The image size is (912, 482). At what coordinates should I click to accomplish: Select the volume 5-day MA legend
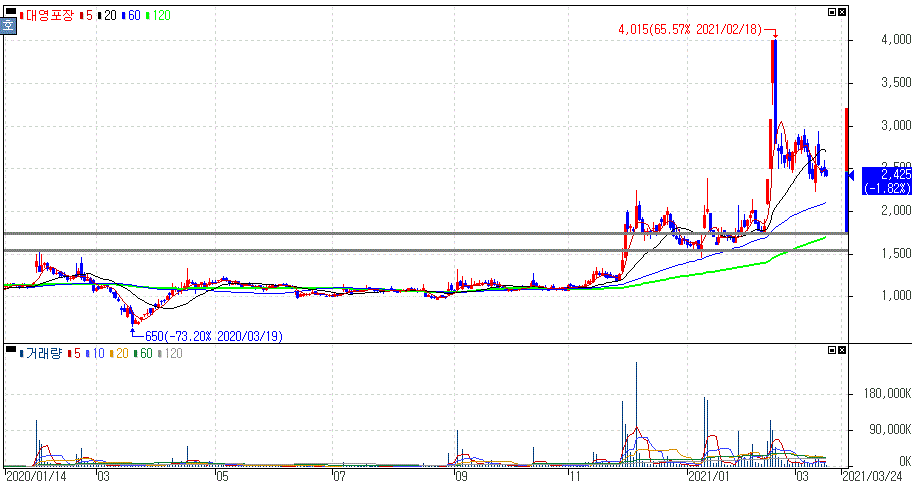point(74,354)
